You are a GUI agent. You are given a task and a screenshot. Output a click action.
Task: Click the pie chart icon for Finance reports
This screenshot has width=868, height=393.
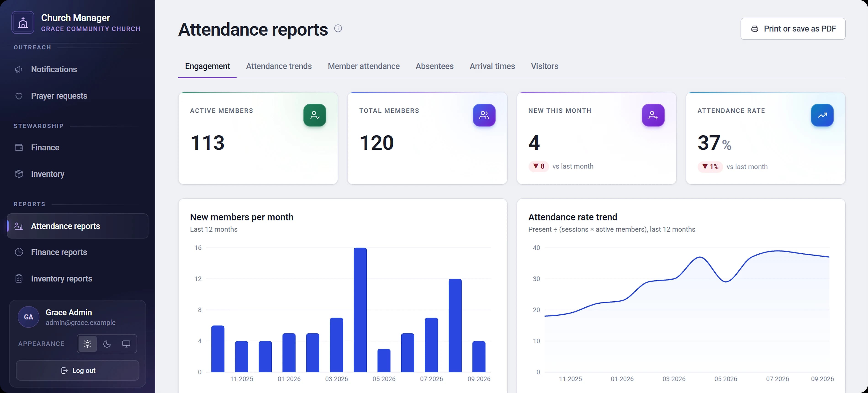(x=19, y=252)
